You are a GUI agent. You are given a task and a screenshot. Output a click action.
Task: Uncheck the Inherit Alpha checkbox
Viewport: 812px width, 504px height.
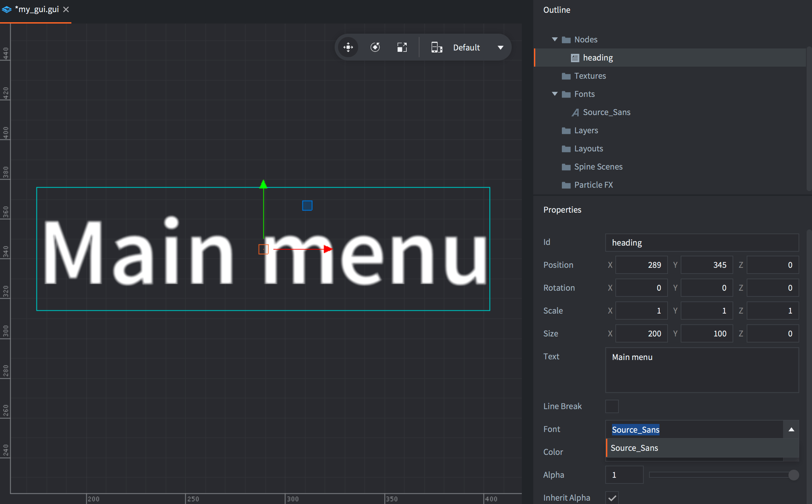612,498
